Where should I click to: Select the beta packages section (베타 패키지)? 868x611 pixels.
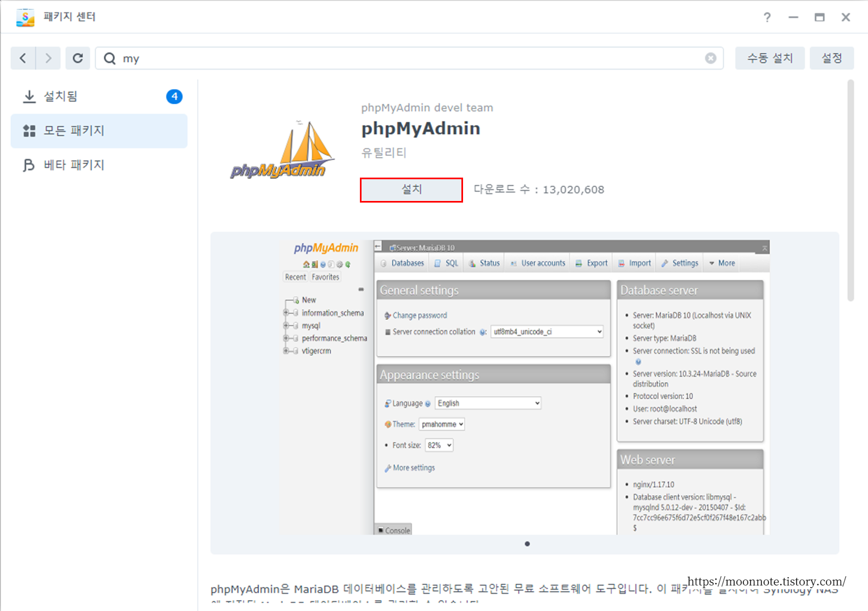click(x=99, y=165)
